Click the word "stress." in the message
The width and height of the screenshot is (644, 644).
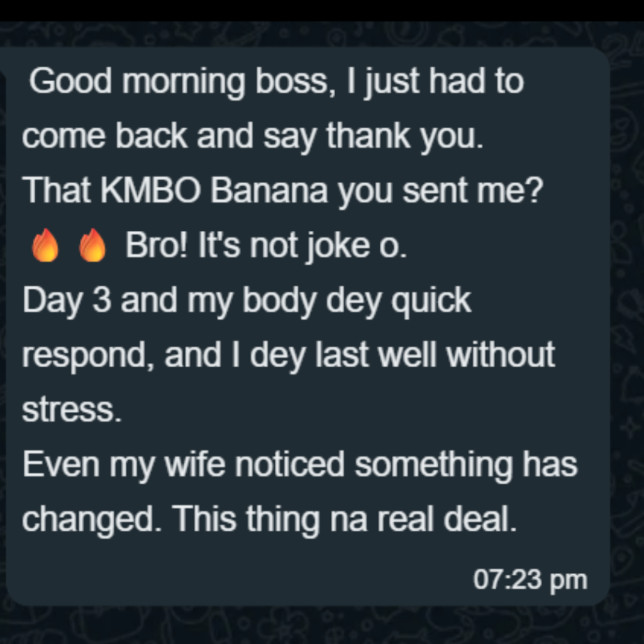coord(72,410)
